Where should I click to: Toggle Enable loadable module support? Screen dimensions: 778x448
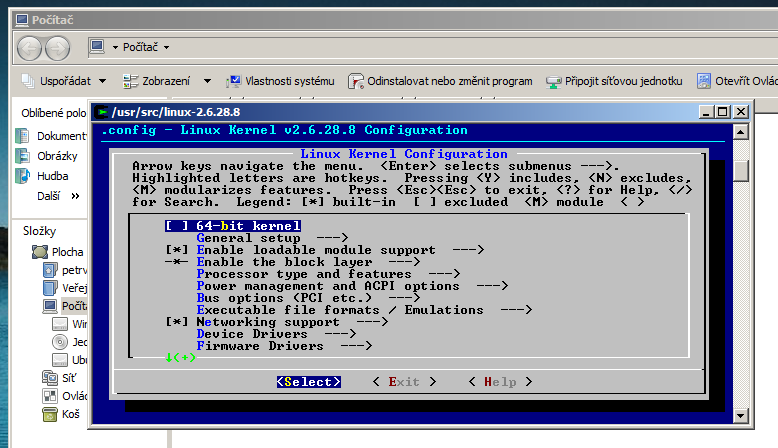pyautogui.click(x=324, y=250)
